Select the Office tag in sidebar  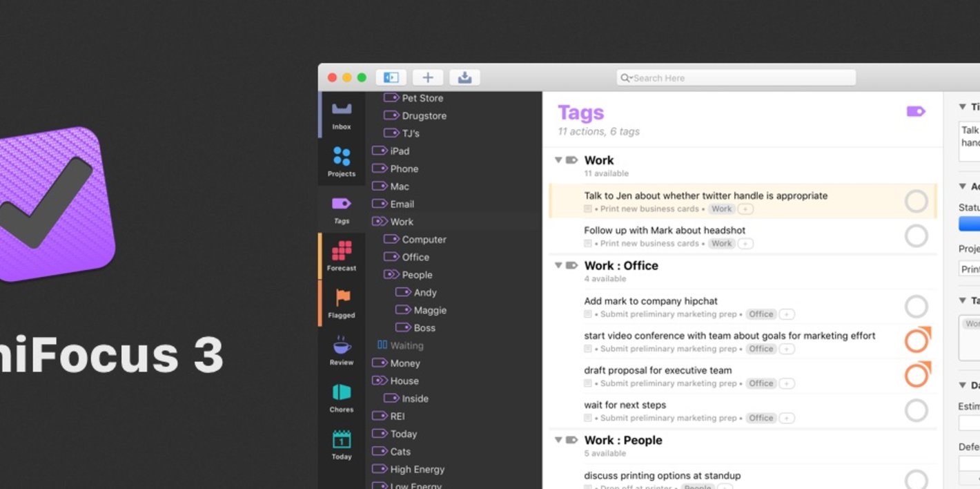(415, 257)
